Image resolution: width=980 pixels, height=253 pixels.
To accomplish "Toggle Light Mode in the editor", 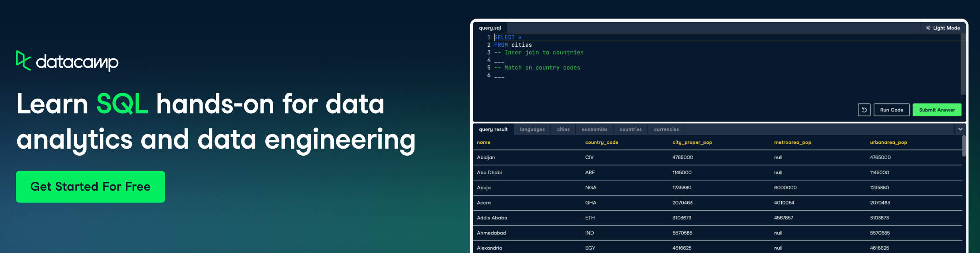I will coord(943,28).
